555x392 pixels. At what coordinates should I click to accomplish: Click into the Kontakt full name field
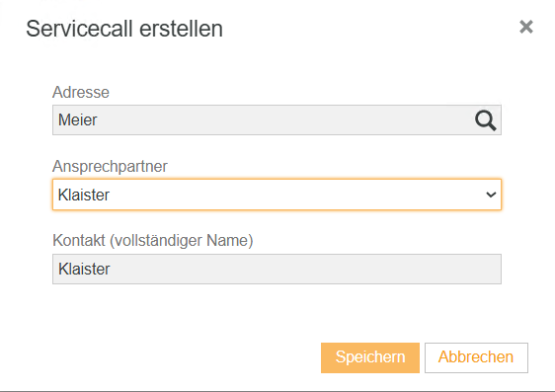(277, 269)
